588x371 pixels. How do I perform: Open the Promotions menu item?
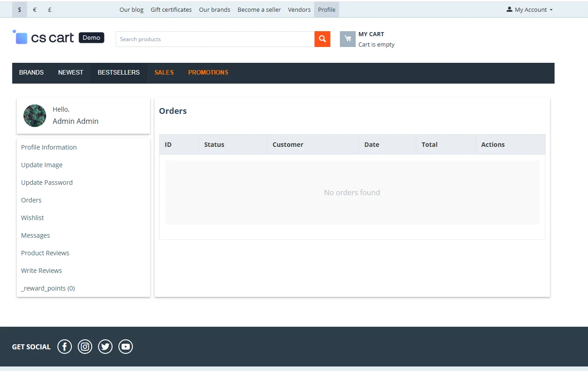208,72
